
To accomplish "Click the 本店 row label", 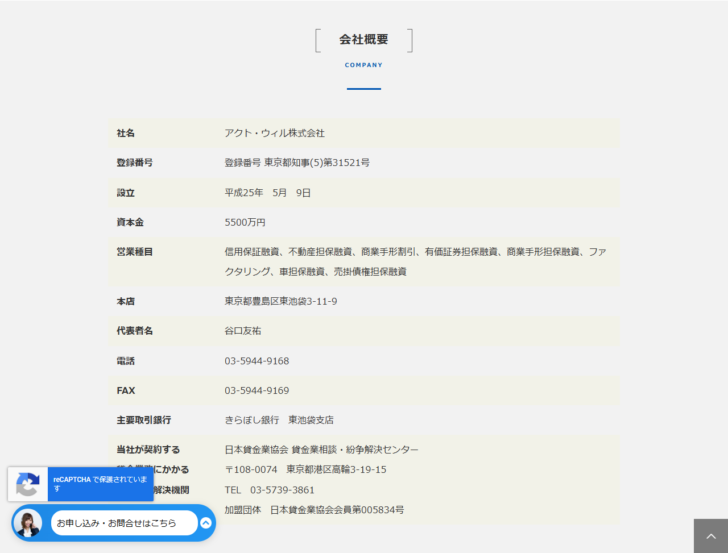I will [125, 301].
